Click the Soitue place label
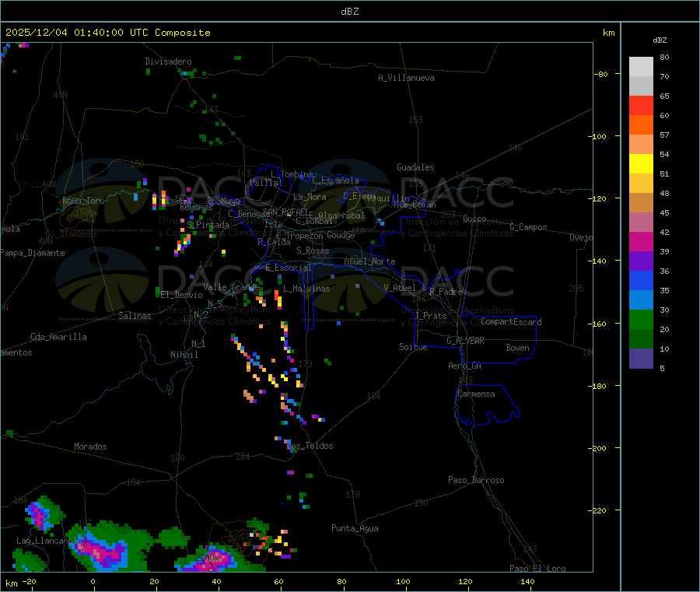The height and width of the screenshot is (592, 700). (413, 347)
